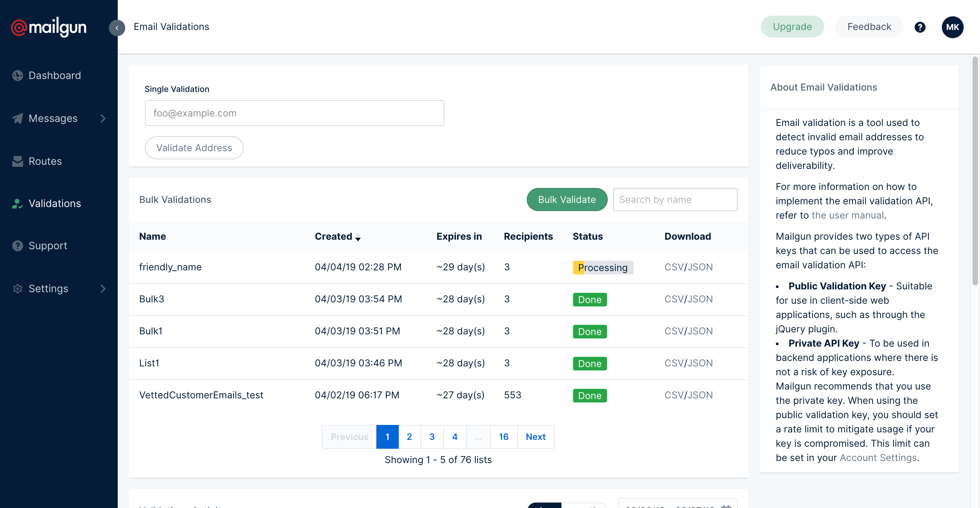Select day view in Validation Activity
Viewport: 980px width, 508px height.
[x=545, y=507]
